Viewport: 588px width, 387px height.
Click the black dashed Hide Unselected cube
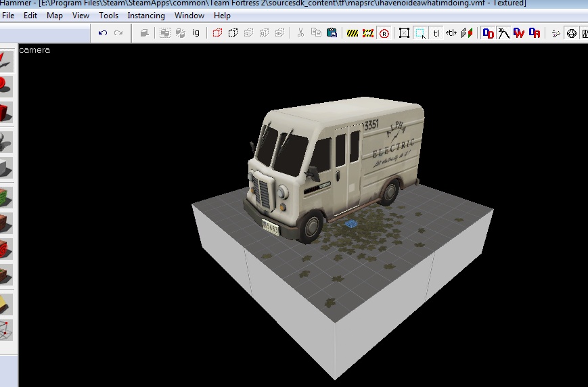point(233,33)
